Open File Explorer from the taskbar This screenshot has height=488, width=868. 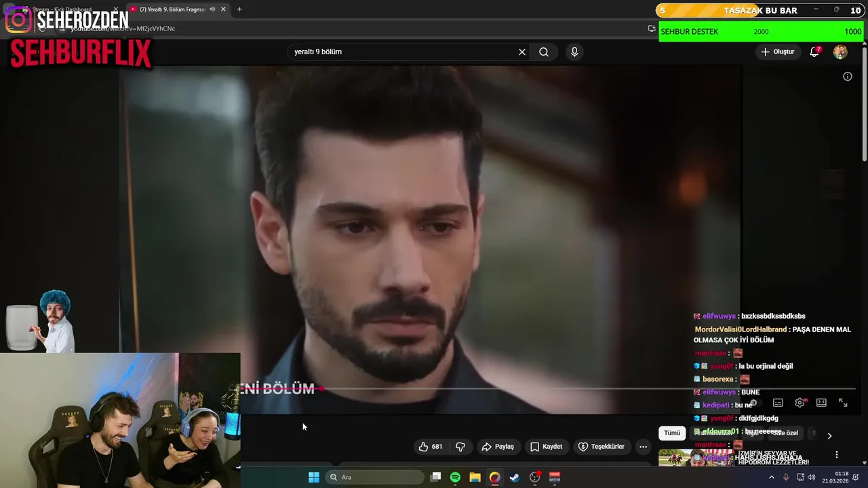[x=475, y=477]
